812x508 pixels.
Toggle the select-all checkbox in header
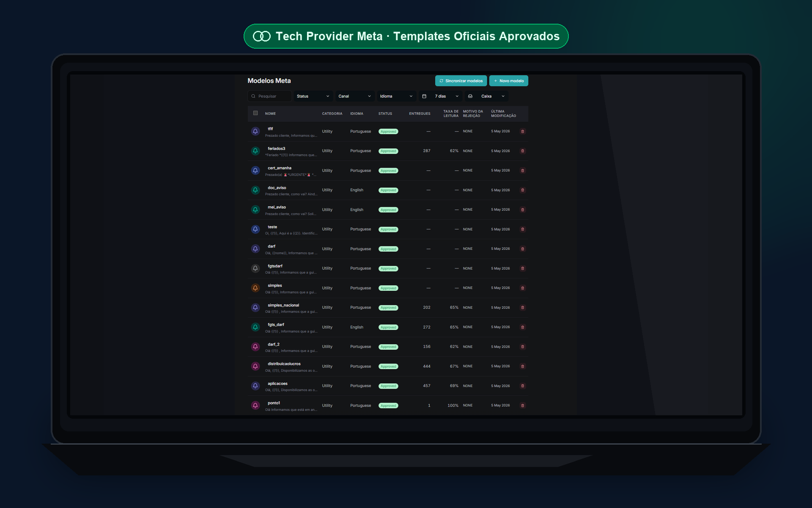click(x=255, y=113)
